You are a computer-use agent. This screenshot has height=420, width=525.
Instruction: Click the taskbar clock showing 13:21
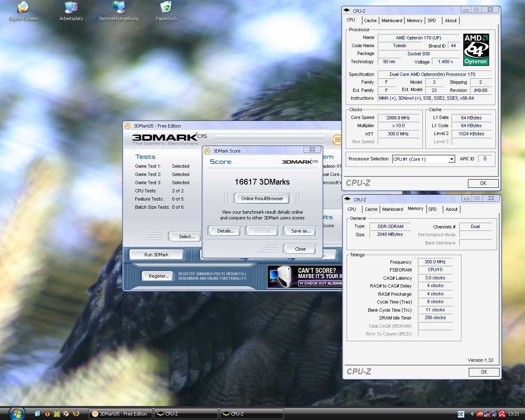pyautogui.click(x=514, y=414)
